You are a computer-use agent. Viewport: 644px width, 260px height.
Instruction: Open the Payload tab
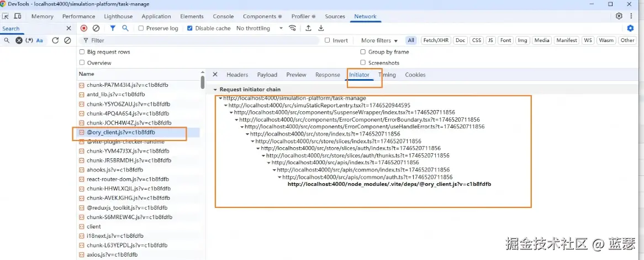click(x=267, y=75)
